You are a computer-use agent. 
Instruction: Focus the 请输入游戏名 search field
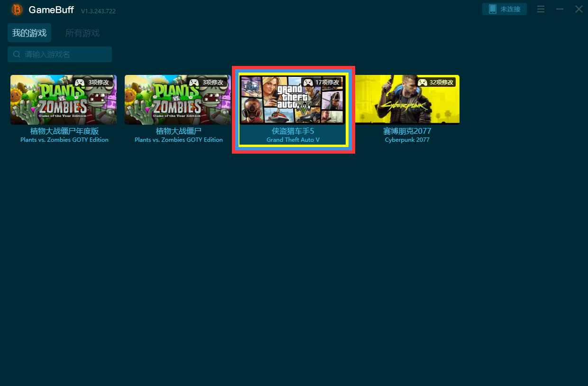[x=60, y=54]
